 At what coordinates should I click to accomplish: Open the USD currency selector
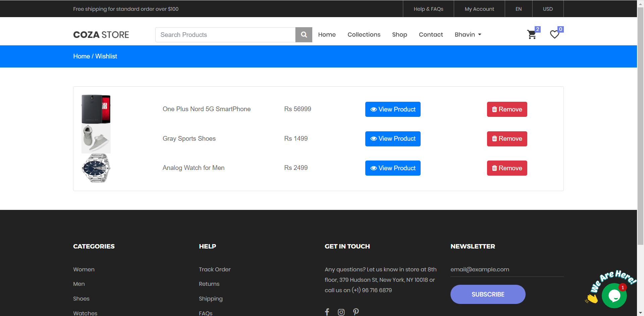[x=548, y=9]
